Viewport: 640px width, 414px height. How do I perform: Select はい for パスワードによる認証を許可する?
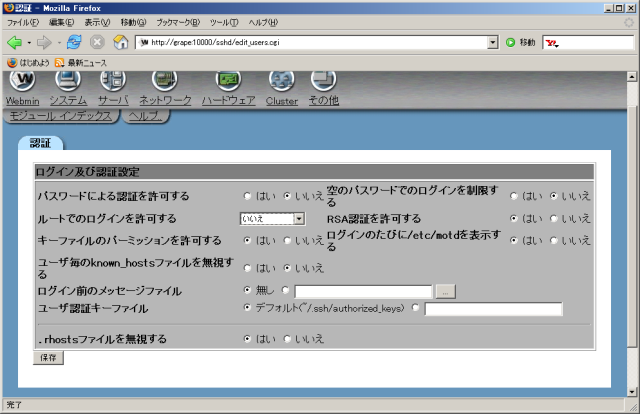click(248, 196)
